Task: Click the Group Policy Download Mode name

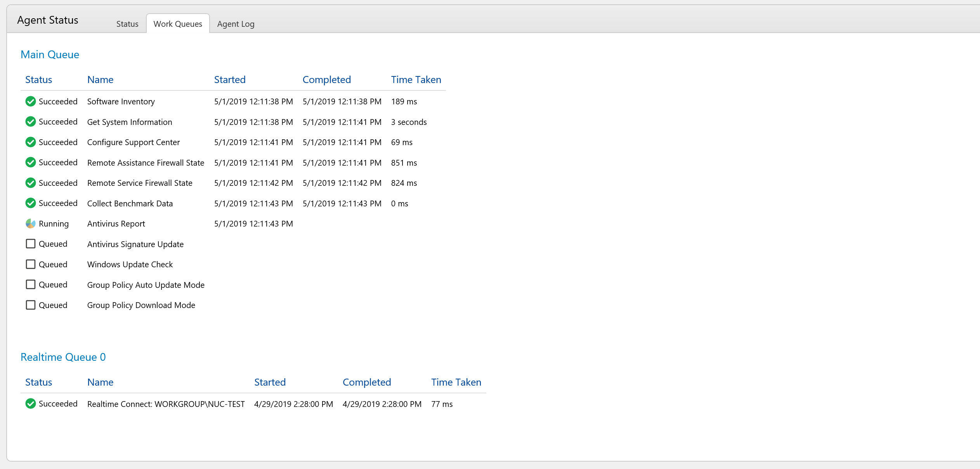Action: [x=141, y=305]
